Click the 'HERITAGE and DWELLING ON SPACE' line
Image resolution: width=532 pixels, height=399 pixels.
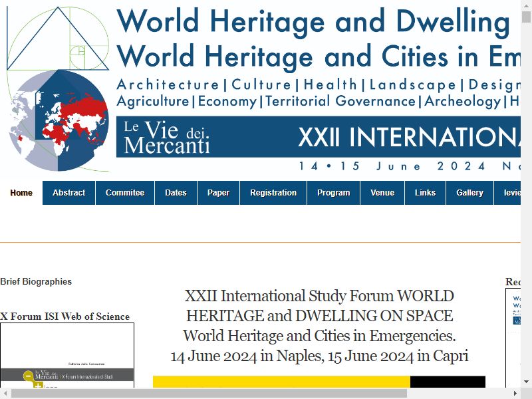click(319, 316)
